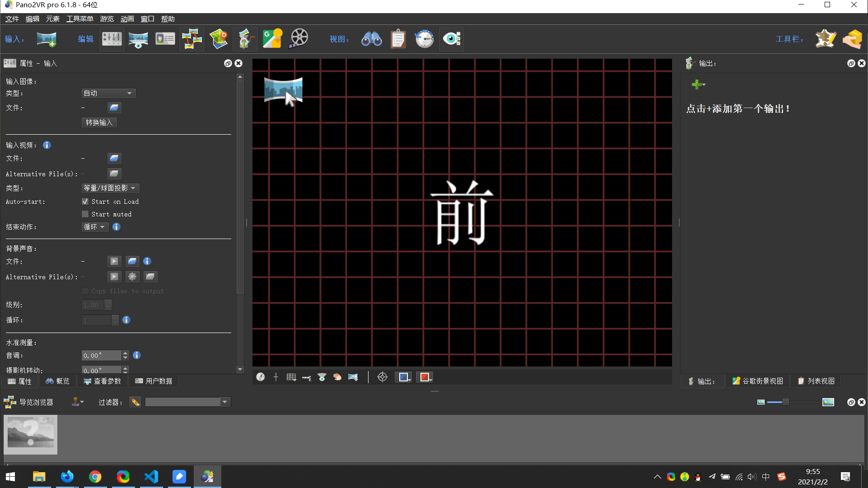Open the 动画 menu
868x488 pixels.
(x=127, y=19)
